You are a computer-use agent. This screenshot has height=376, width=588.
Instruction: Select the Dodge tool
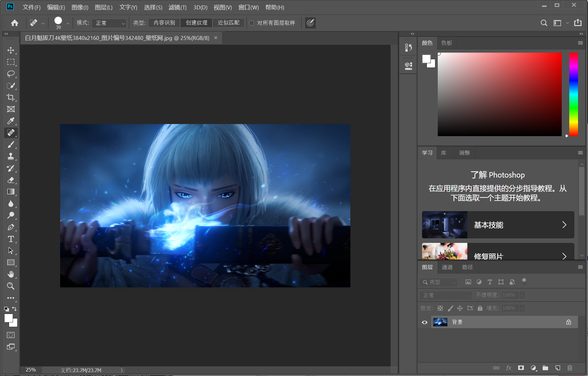11,215
